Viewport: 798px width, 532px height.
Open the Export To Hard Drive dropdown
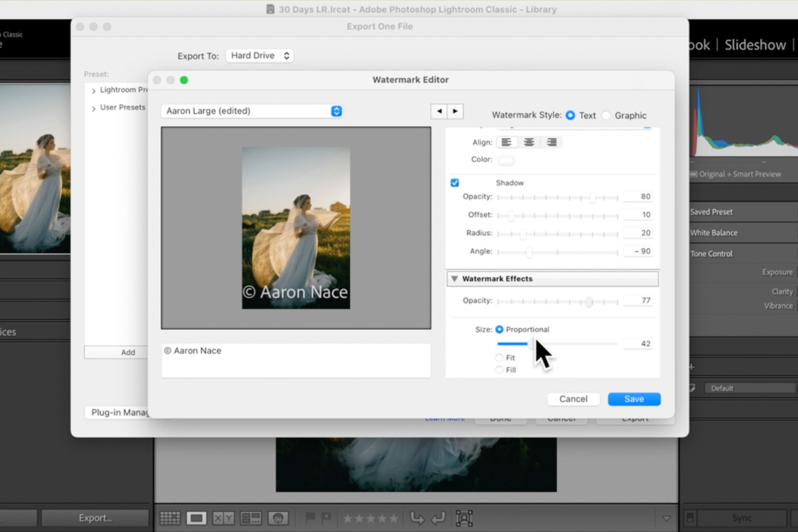[259, 56]
